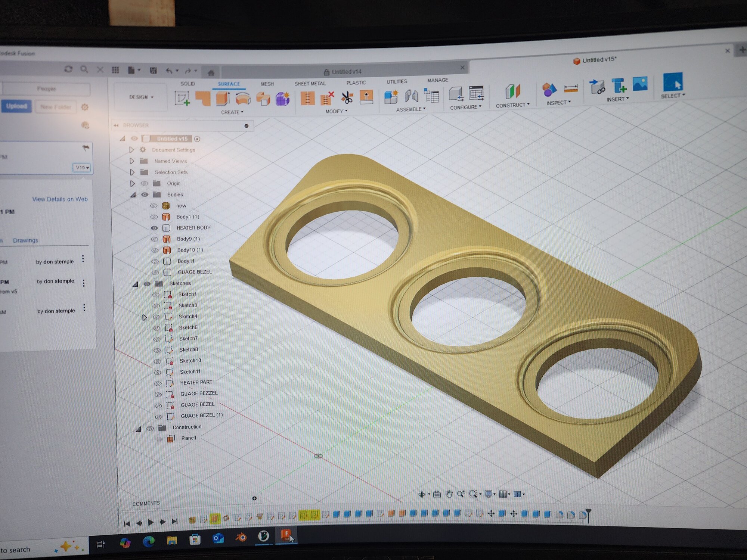This screenshot has width=747, height=560.
Task: Show the Body9 (1) body
Action: click(154, 239)
